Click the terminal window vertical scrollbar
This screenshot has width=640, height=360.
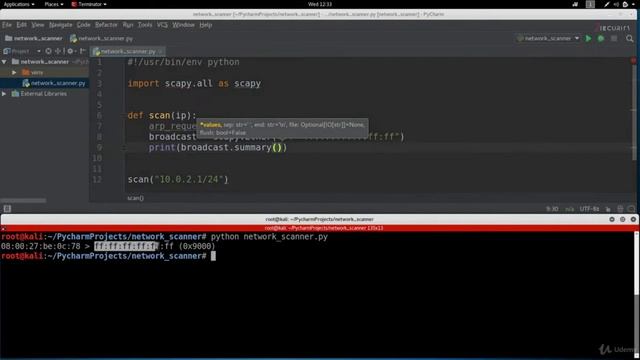click(x=636, y=263)
